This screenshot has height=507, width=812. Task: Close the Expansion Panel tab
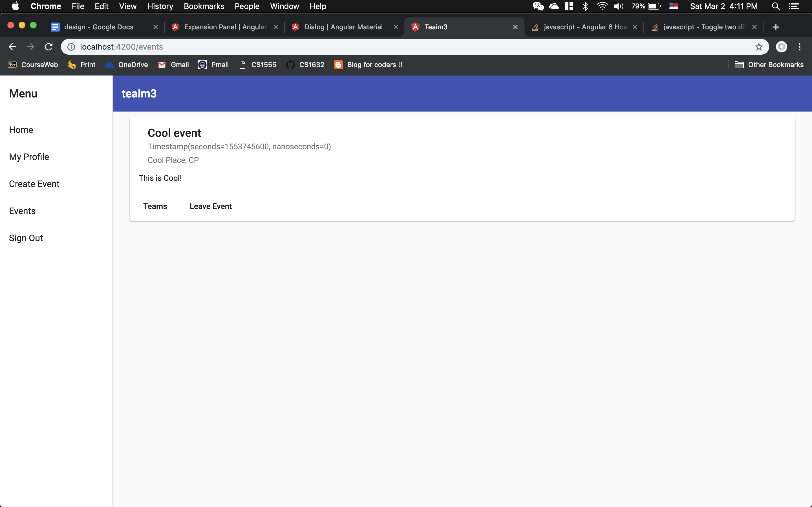pos(276,27)
